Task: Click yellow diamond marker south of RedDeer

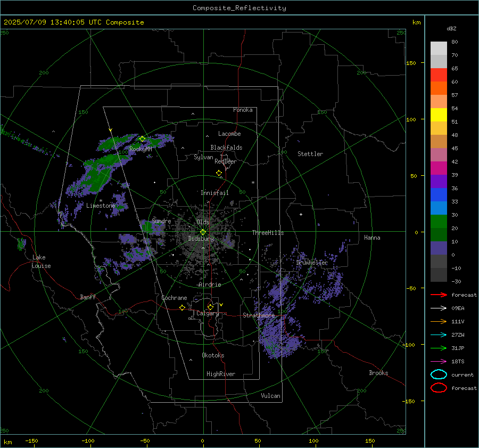Action: click(x=219, y=173)
